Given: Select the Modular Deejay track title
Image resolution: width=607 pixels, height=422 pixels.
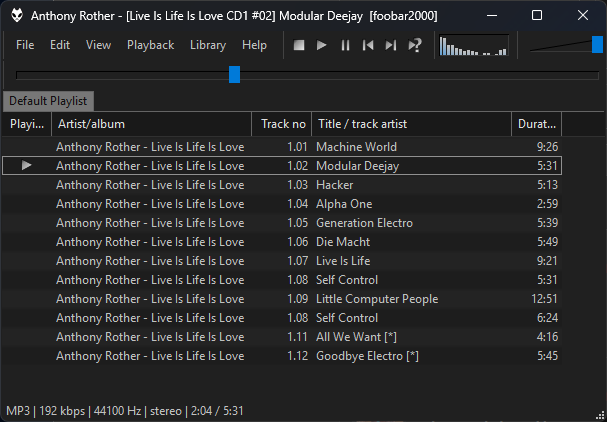Looking at the screenshot, I should pyautogui.click(x=357, y=166).
